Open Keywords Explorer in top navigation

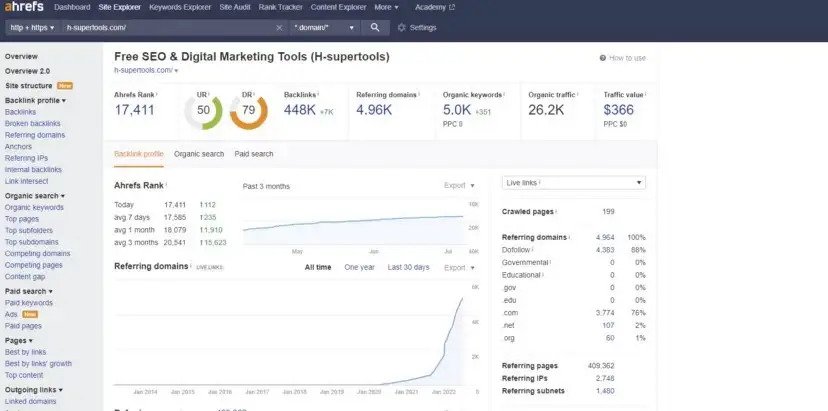click(180, 7)
